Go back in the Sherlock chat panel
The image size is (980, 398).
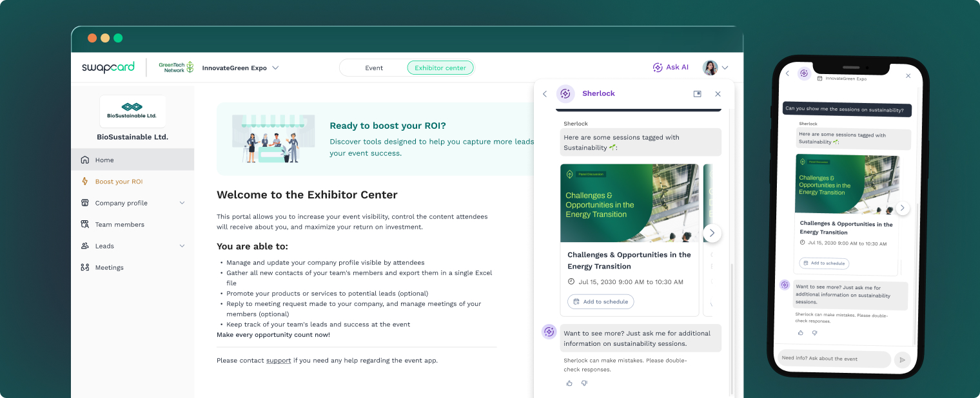[x=544, y=94]
